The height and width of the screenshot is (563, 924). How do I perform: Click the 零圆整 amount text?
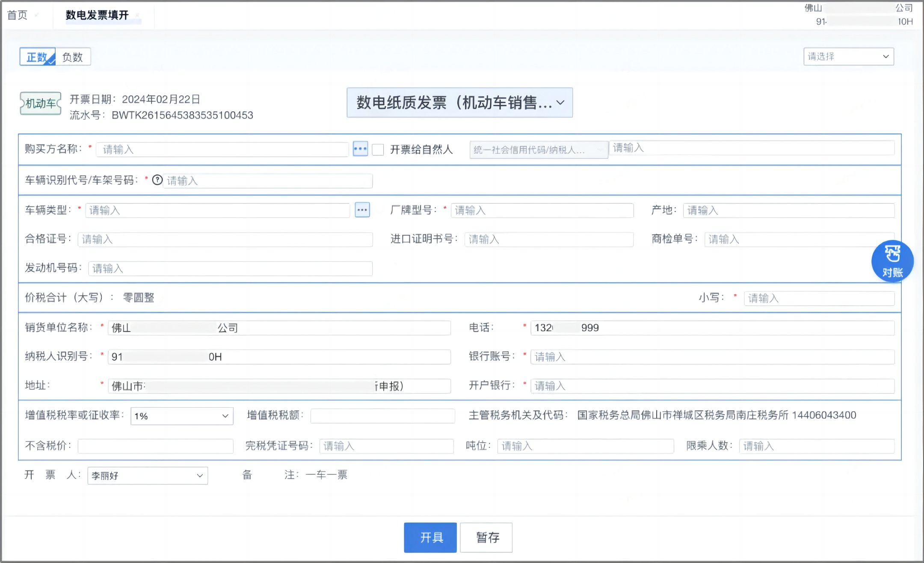pos(139,297)
